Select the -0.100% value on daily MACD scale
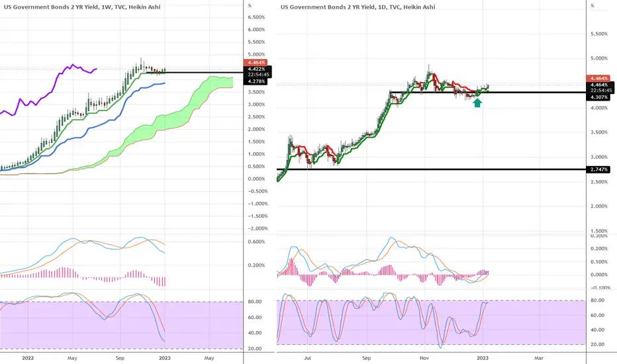This screenshot has width=617, height=364. (x=599, y=288)
